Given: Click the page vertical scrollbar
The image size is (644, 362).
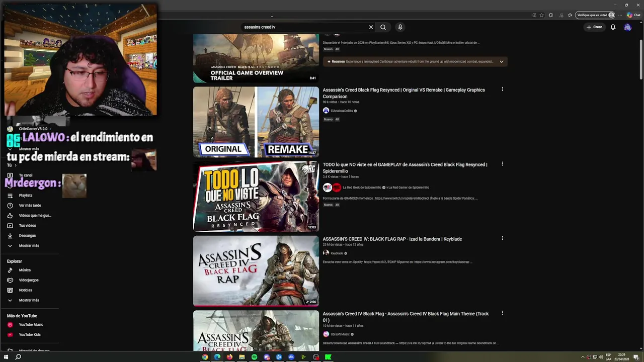Looking at the screenshot, I should 641,59.
